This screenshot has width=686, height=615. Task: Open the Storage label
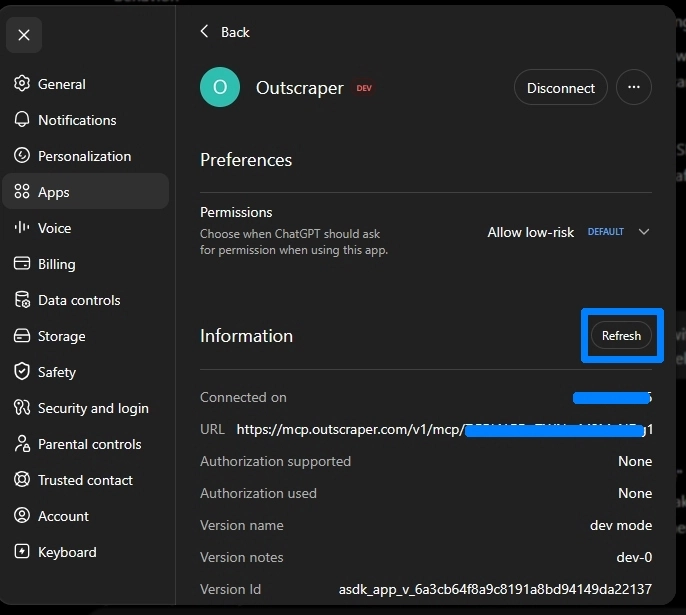pyautogui.click(x=62, y=336)
